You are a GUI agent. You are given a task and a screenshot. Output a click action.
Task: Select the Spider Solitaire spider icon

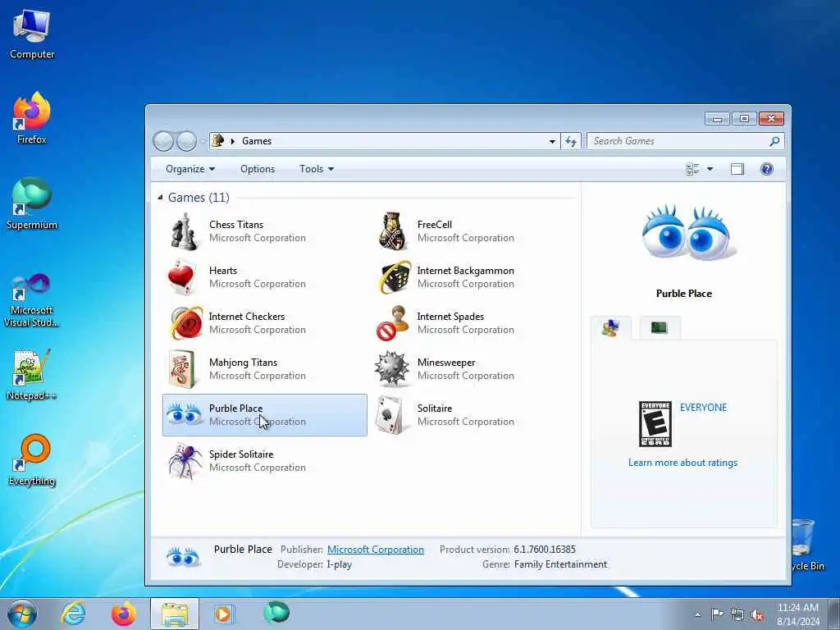click(185, 461)
